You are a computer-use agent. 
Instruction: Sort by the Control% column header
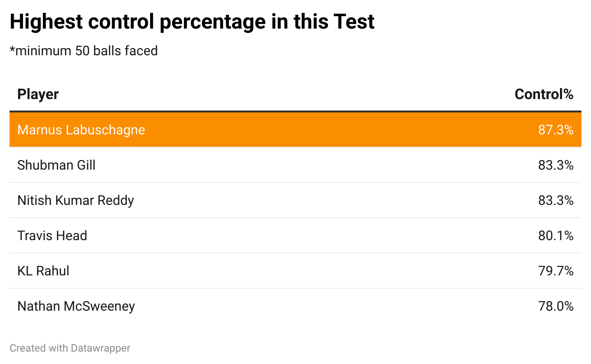[x=544, y=94]
